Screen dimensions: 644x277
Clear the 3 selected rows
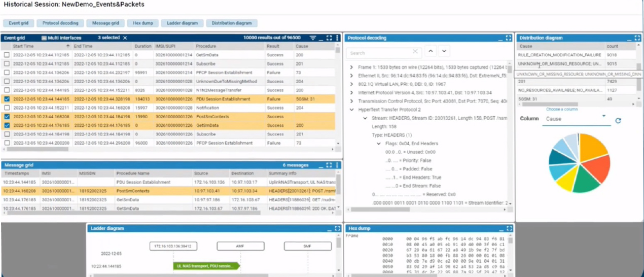pos(125,38)
